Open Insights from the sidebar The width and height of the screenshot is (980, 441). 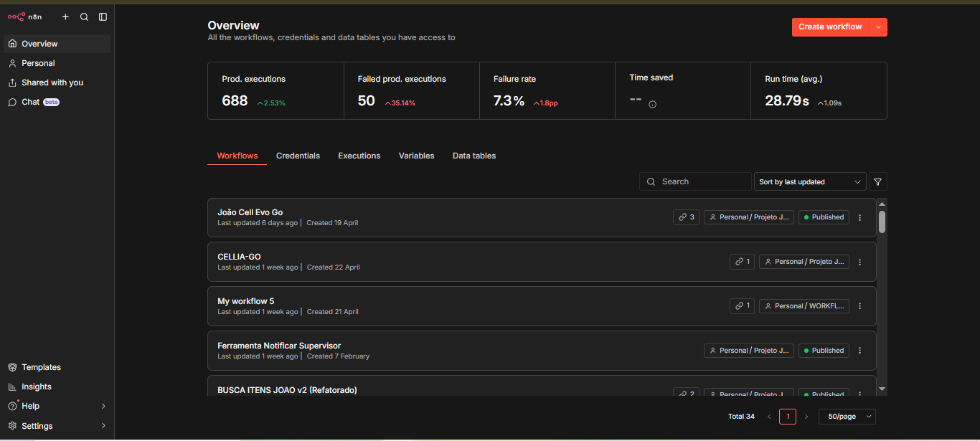[x=36, y=387]
